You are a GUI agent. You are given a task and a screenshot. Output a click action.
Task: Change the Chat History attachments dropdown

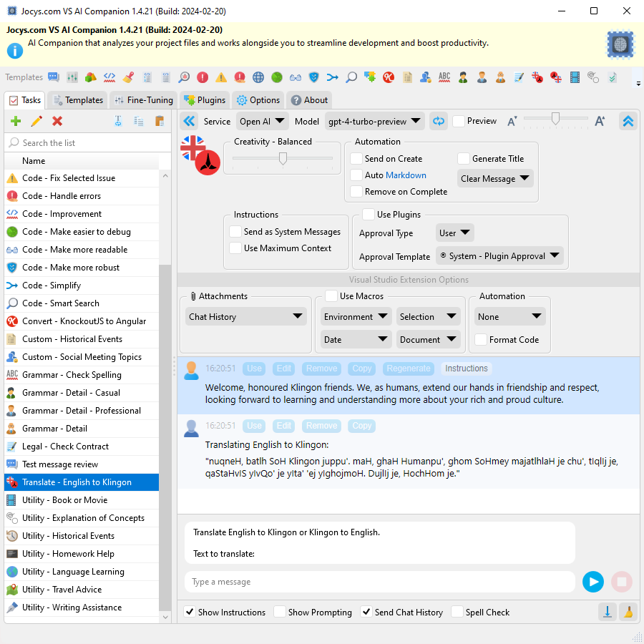(x=245, y=316)
